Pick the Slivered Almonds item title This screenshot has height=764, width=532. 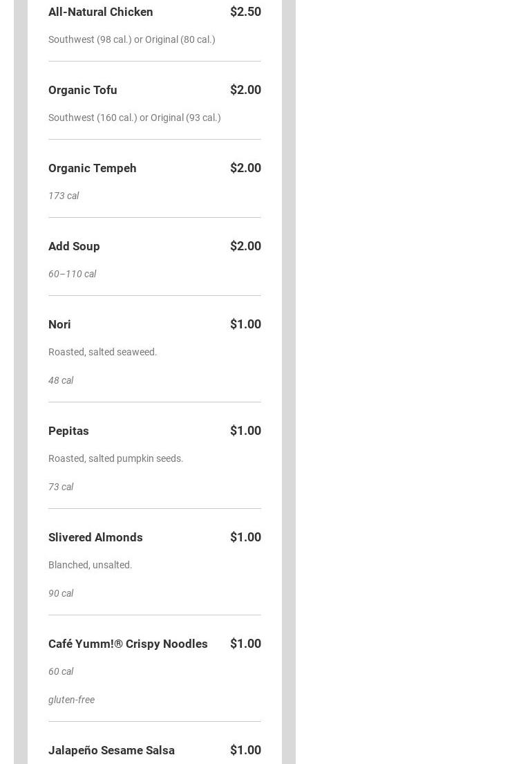click(x=95, y=537)
